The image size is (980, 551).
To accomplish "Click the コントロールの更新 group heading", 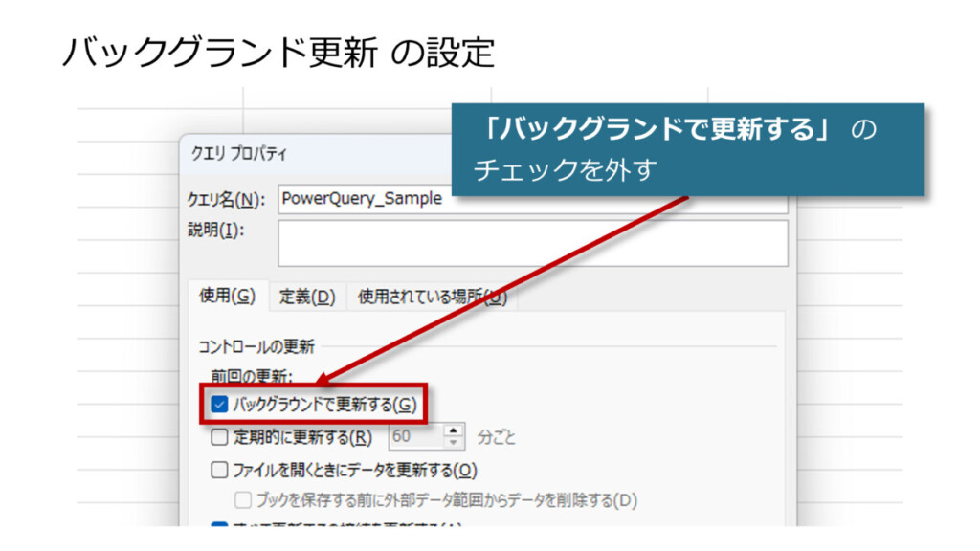I will pyautogui.click(x=256, y=346).
